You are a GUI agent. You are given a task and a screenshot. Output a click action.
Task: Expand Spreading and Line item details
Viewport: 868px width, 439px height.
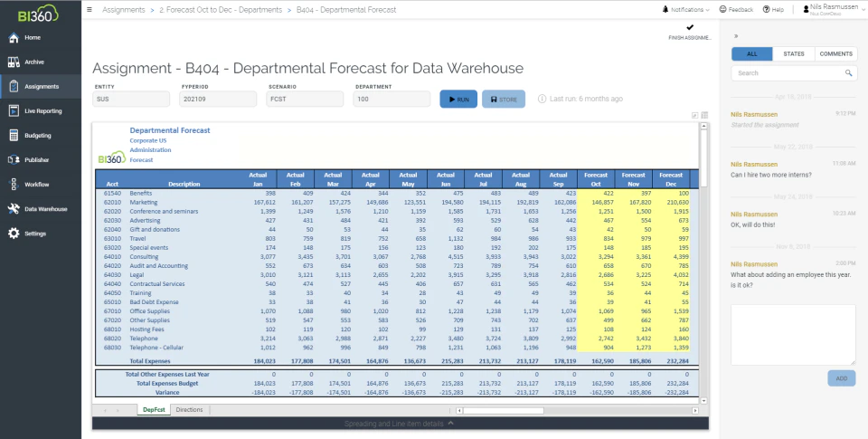pyautogui.click(x=398, y=423)
